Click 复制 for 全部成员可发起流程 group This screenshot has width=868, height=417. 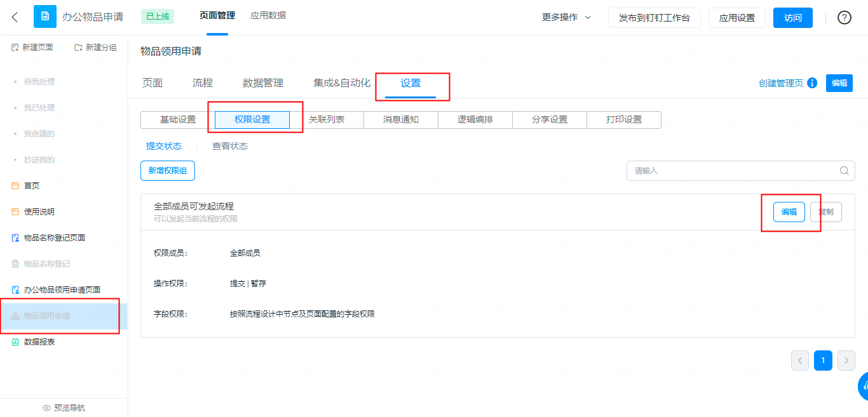pyautogui.click(x=826, y=212)
